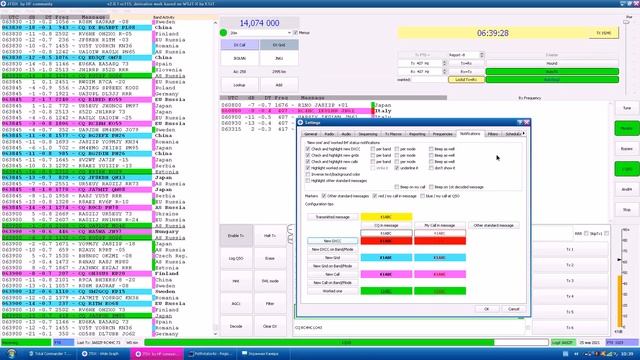Open Total Commander from the taskbar

50,353
